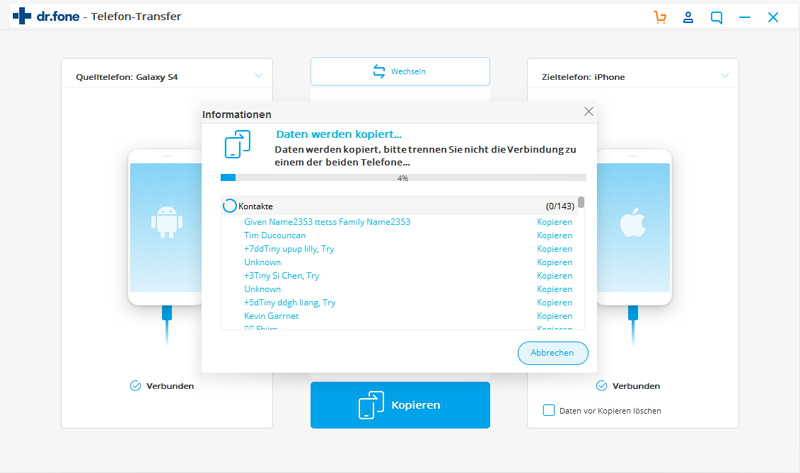Click Kopieren status next to Kevin Garrnet
This screenshot has height=473, width=800.
tap(554, 316)
